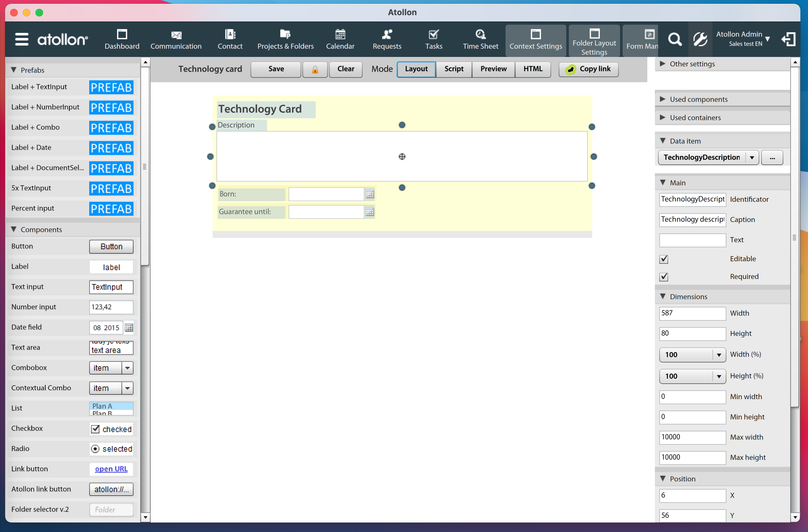Click the Width field showing 587
The image size is (808, 532).
pos(692,313)
